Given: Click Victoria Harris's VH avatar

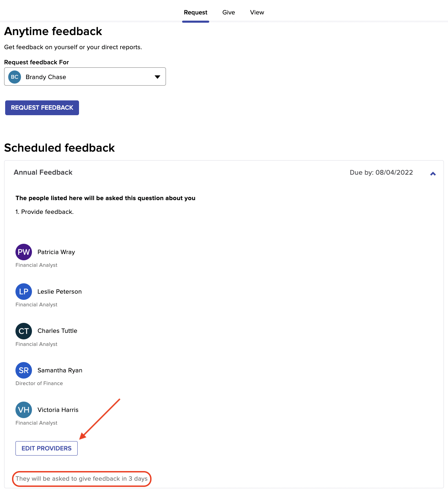Looking at the screenshot, I should pyautogui.click(x=24, y=410).
